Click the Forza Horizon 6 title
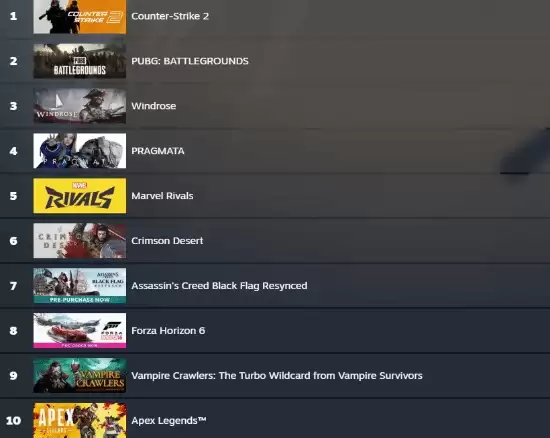550x438 pixels. coord(168,331)
